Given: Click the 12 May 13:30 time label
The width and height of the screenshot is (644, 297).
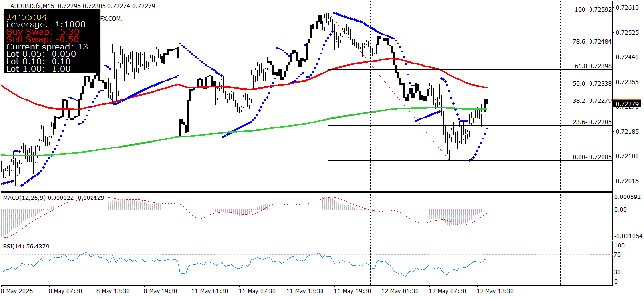Looking at the screenshot, I should pos(494,291).
